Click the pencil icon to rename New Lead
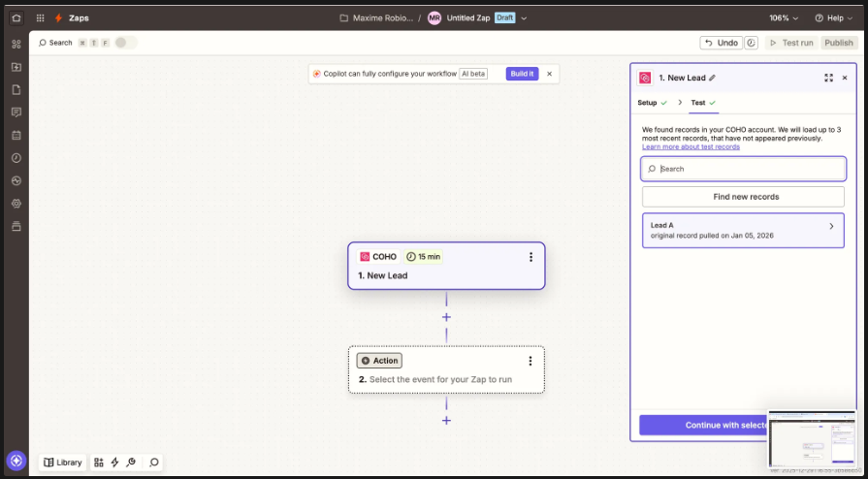Screen dimensions: 868x479 [712, 78]
